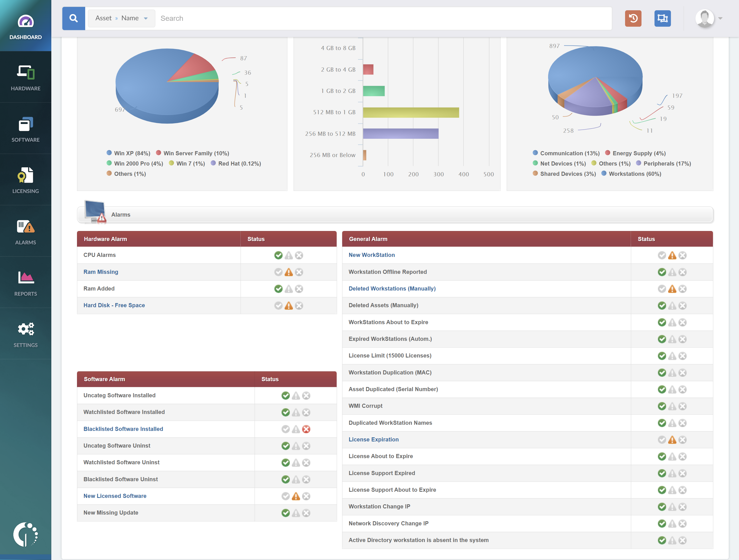Click the green check icon for CPU Alarms

pyautogui.click(x=278, y=255)
